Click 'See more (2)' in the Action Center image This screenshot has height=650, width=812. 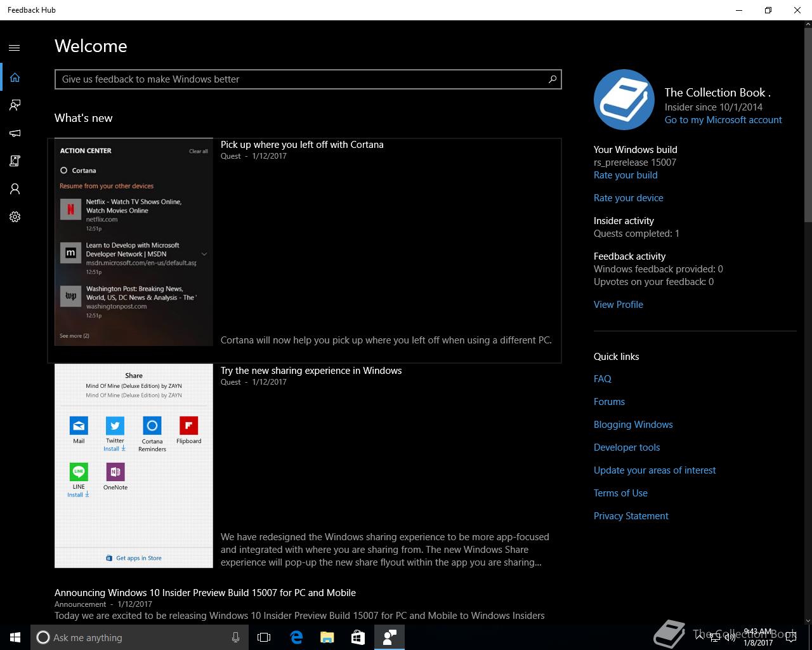pyautogui.click(x=74, y=336)
